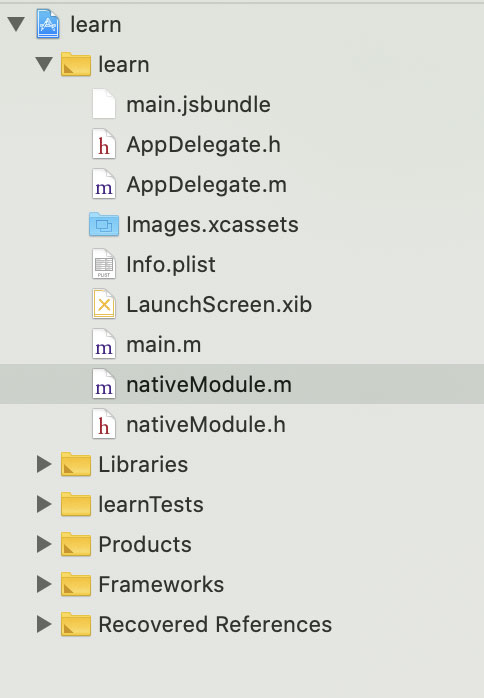Screen dimensions: 484x698
Task: Collapse the learn group folder
Action: click(x=44, y=64)
